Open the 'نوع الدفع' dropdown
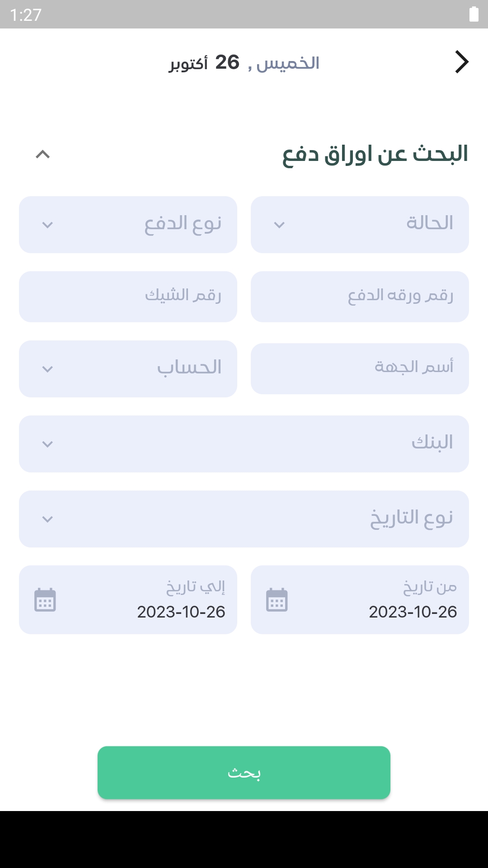 128,225
